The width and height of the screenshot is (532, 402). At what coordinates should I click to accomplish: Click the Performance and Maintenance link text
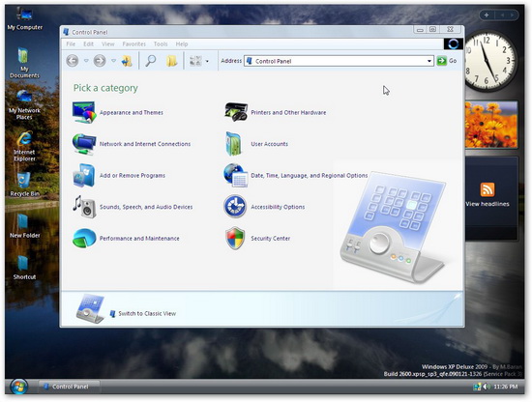tap(139, 239)
